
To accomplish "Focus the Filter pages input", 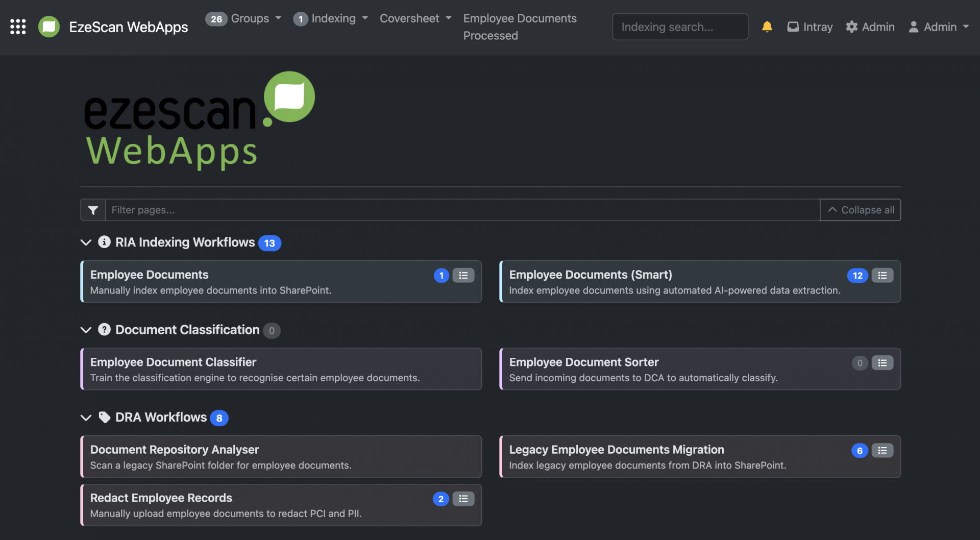I will coord(462,210).
